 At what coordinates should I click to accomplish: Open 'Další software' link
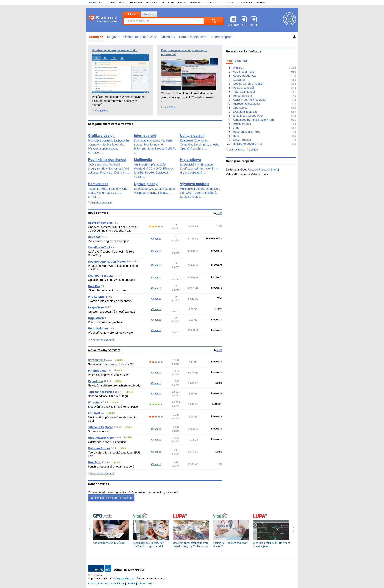coord(236,150)
